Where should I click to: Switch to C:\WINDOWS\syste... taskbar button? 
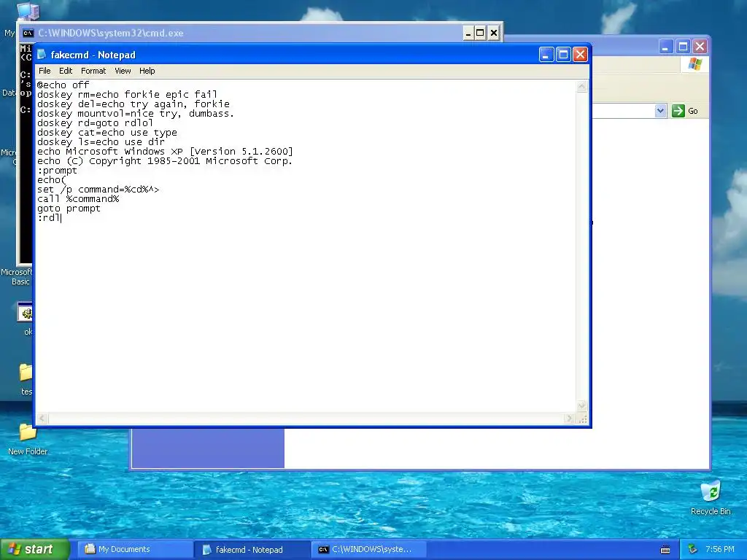370,550
